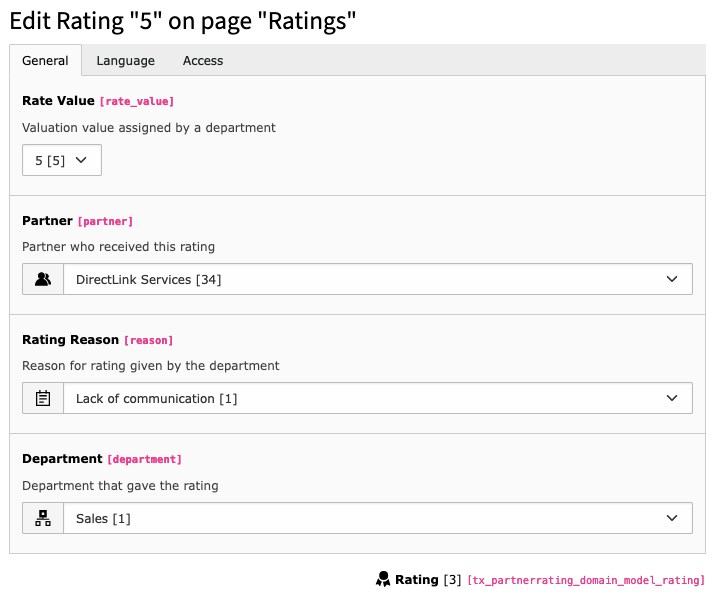Click the Rate Value field label
Image resolution: width=716 pixels, height=597 pixels.
58,100
